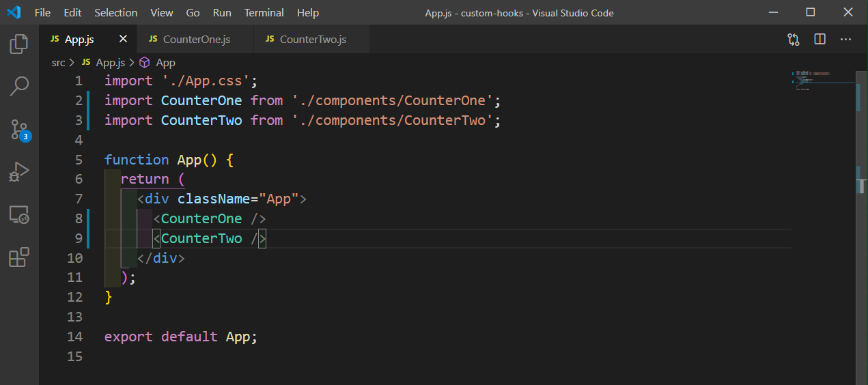Switch to the CounterOne.js tab
This screenshot has width=868, height=385.
pos(195,40)
